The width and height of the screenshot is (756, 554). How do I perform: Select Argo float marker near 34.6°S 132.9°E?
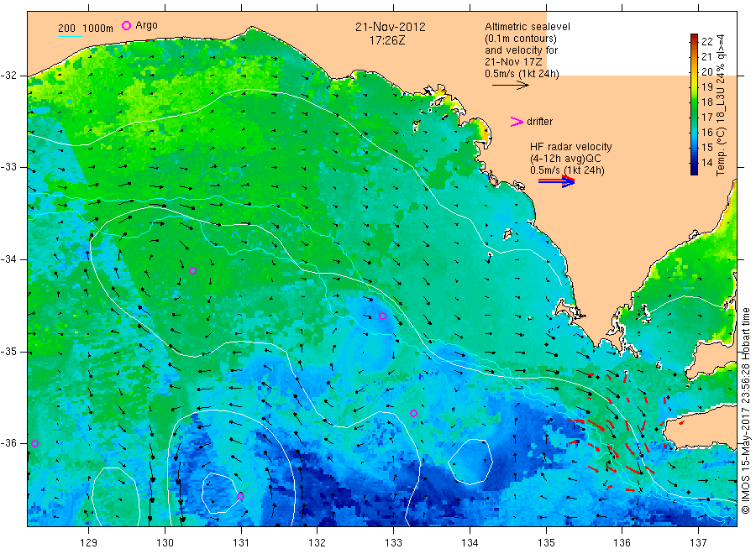point(382,316)
